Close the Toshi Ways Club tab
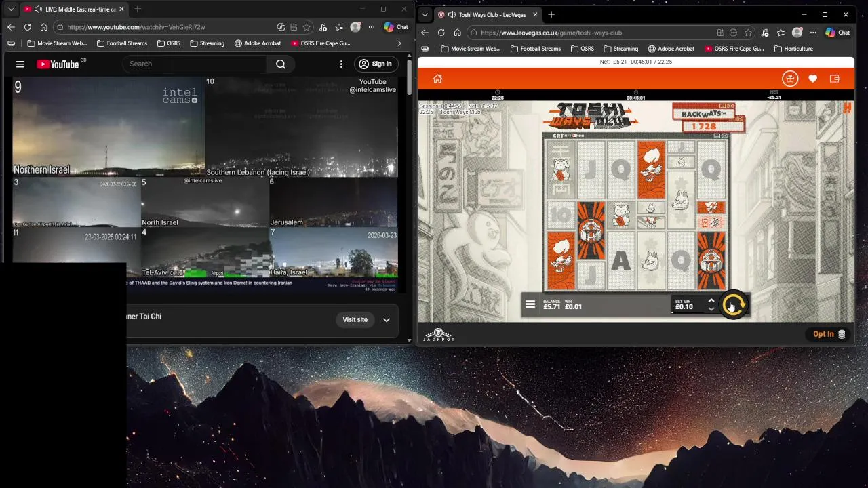The image size is (868, 488). 534,14
